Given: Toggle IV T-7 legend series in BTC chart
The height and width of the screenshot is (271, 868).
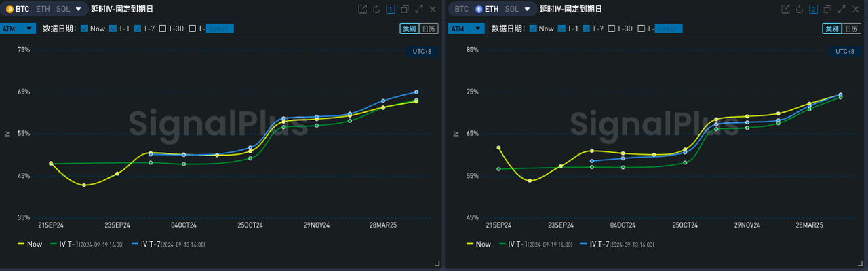Looking at the screenshot, I should click(x=168, y=244).
